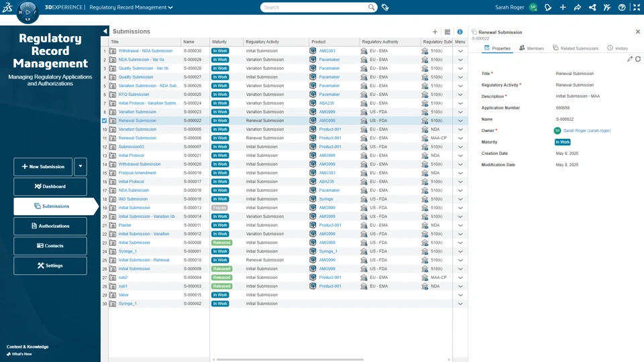Close the Renewal Submission details panel
The height and width of the screenshot is (362, 644).
[638, 32]
